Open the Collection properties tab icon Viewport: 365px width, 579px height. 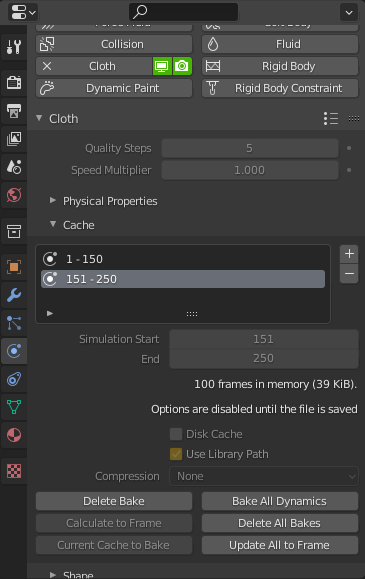14,232
